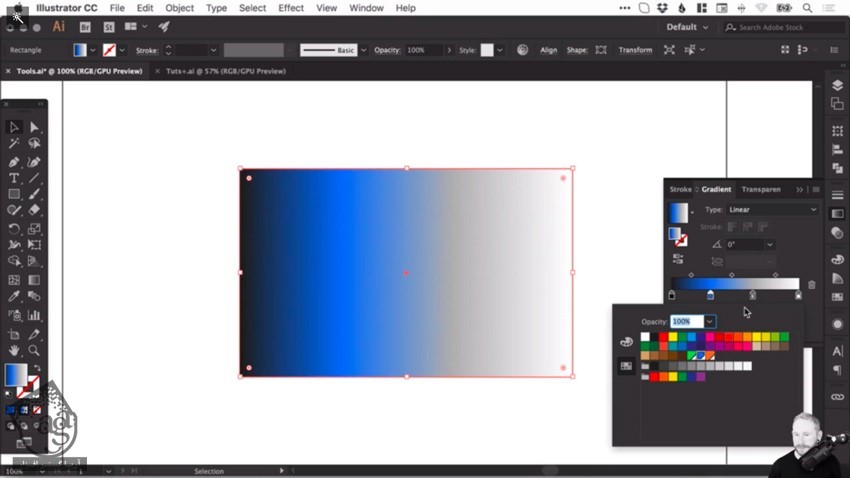Select the Scale tool
This screenshot has width=850, height=478.
coord(34,229)
